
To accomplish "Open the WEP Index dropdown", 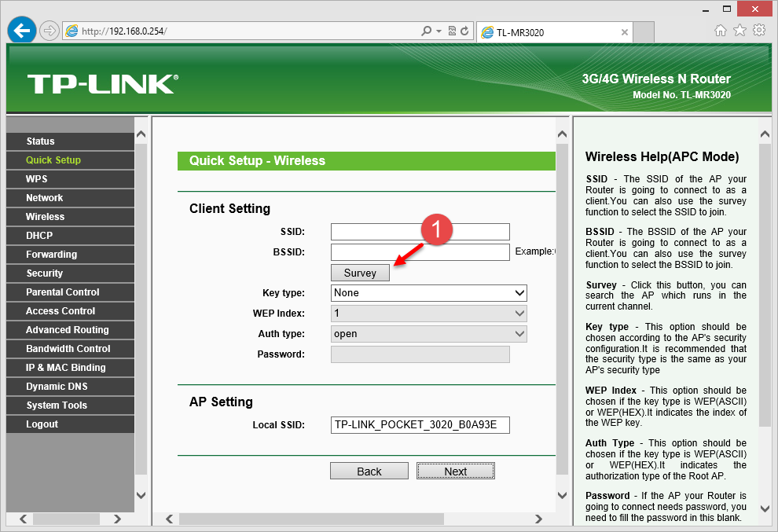I will (x=429, y=313).
